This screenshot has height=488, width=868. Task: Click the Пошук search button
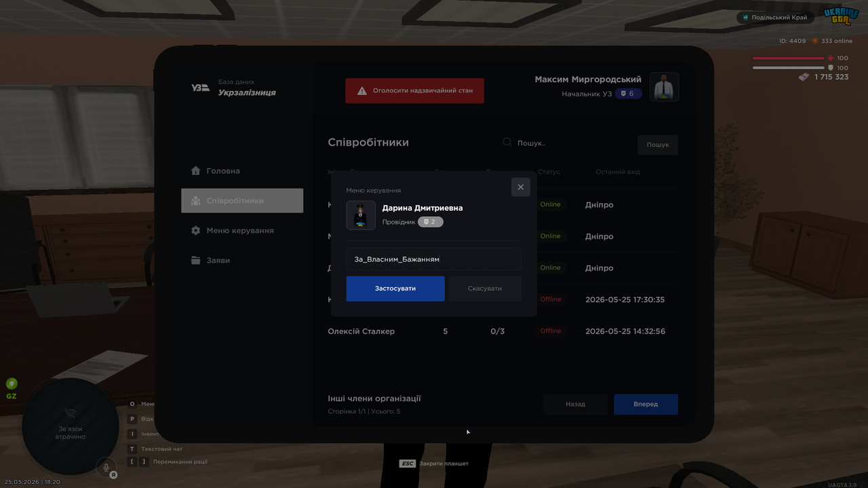658,144
